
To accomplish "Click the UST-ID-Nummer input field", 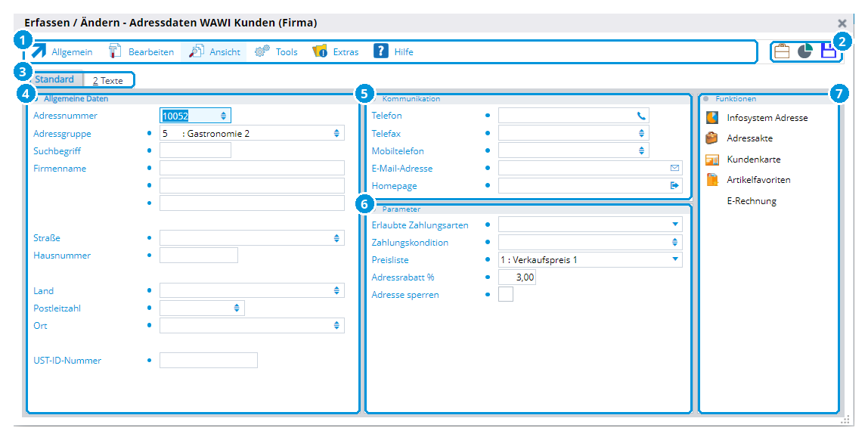I will [x=209, y=361].
